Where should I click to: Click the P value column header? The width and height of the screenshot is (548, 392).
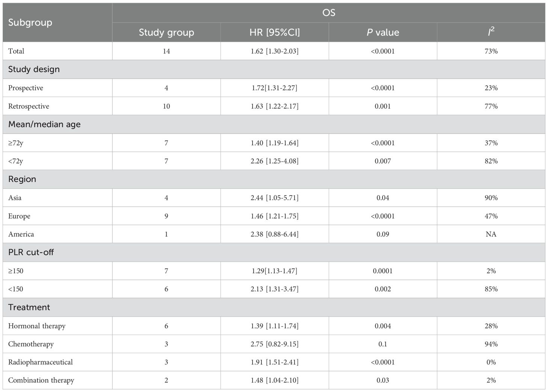click(x=382, y=32)
